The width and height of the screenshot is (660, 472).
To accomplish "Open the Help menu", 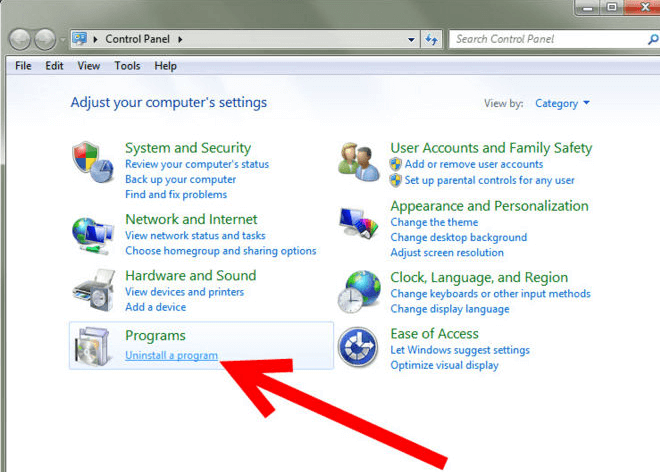I will pos(165,66).
